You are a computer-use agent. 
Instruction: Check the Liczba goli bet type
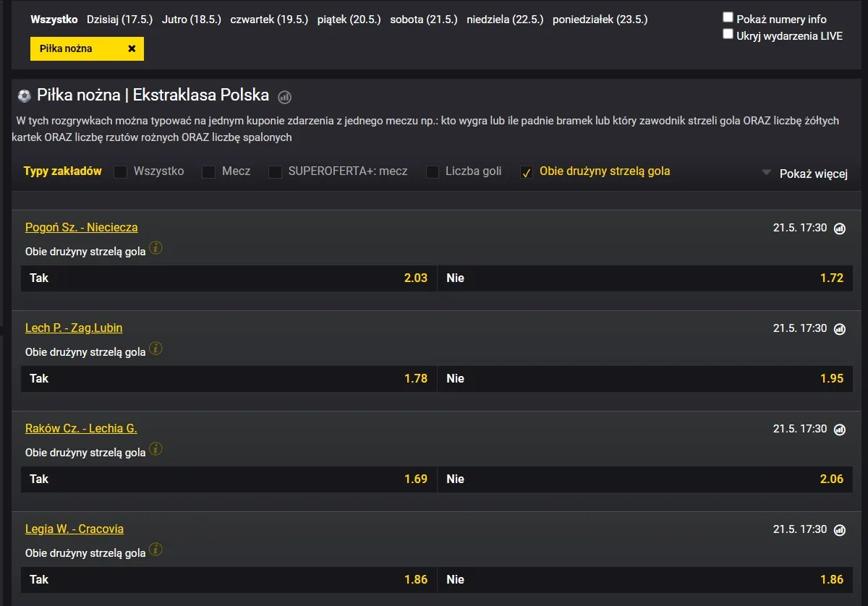tap(433, 172)
